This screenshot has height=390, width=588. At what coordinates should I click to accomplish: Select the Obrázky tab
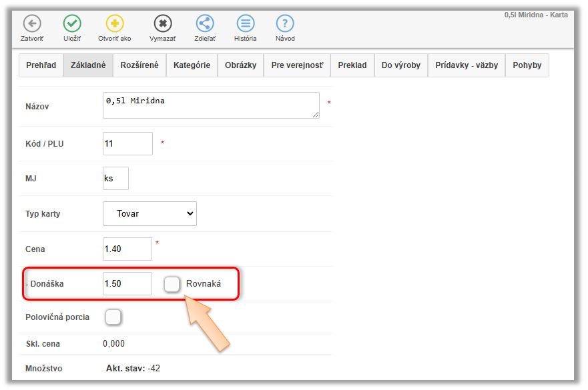click(240, 65)
